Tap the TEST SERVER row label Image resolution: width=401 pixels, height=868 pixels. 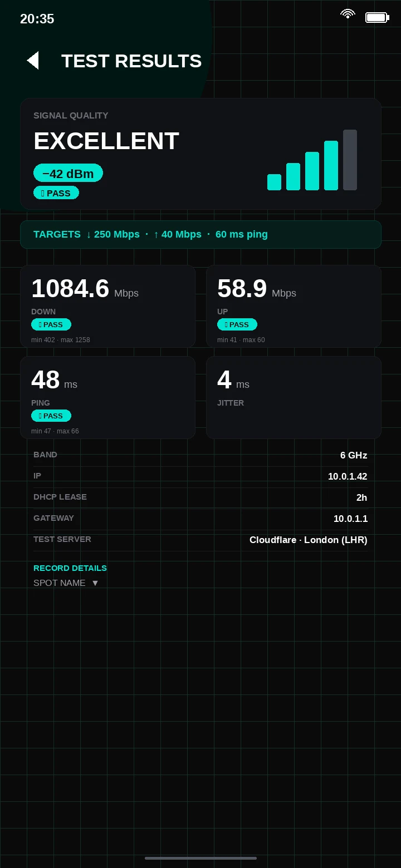tap(62, 539)
